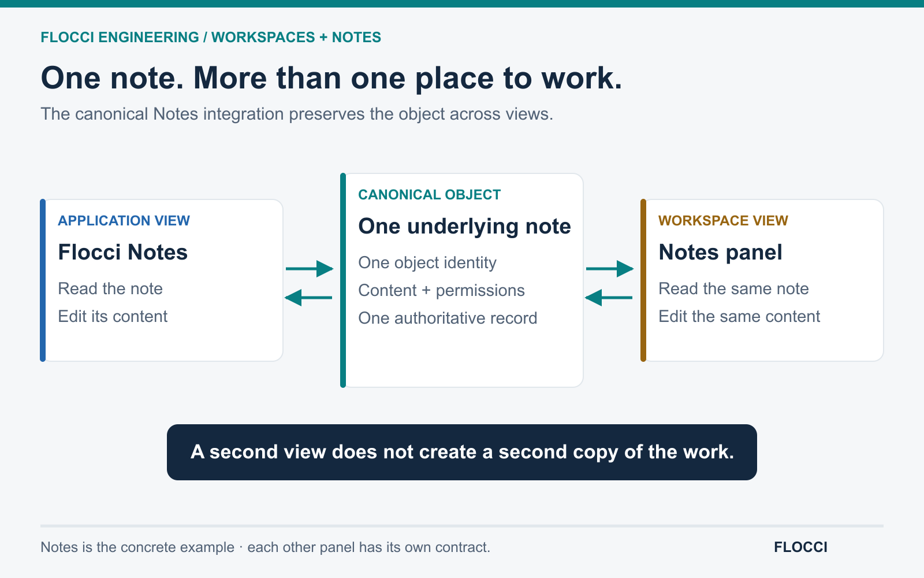Click 'Read the same note' line

tap(733, 288)
